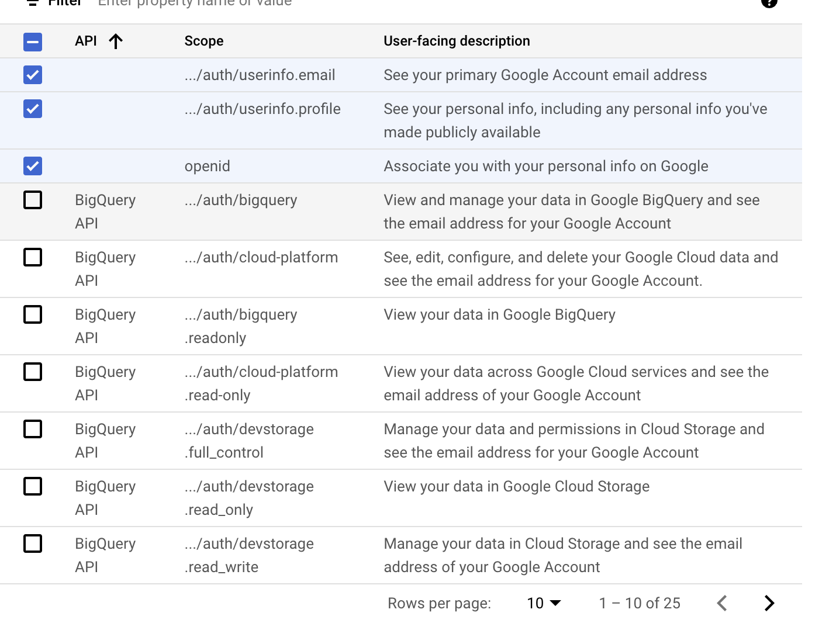Go to next page of scopes
Screen dimensions: 836x644
769,603
